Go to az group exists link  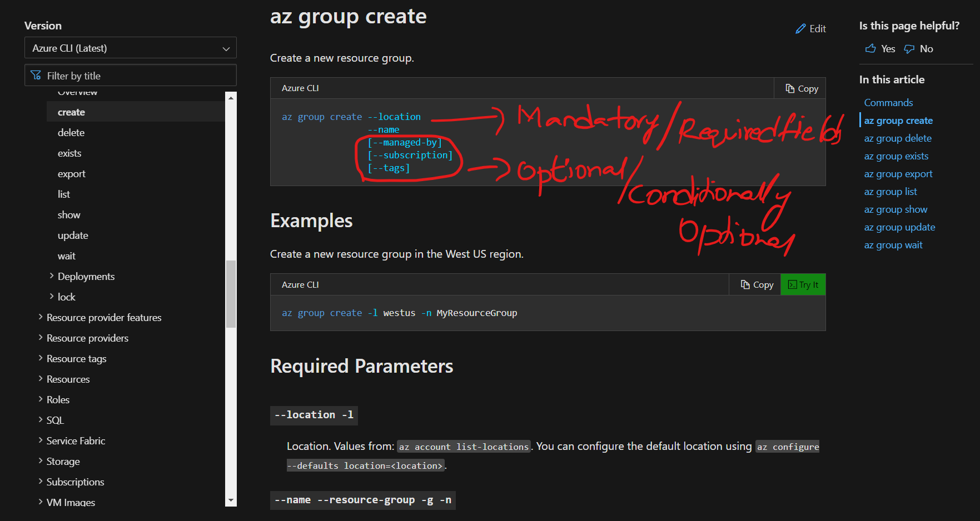(896, 156)
